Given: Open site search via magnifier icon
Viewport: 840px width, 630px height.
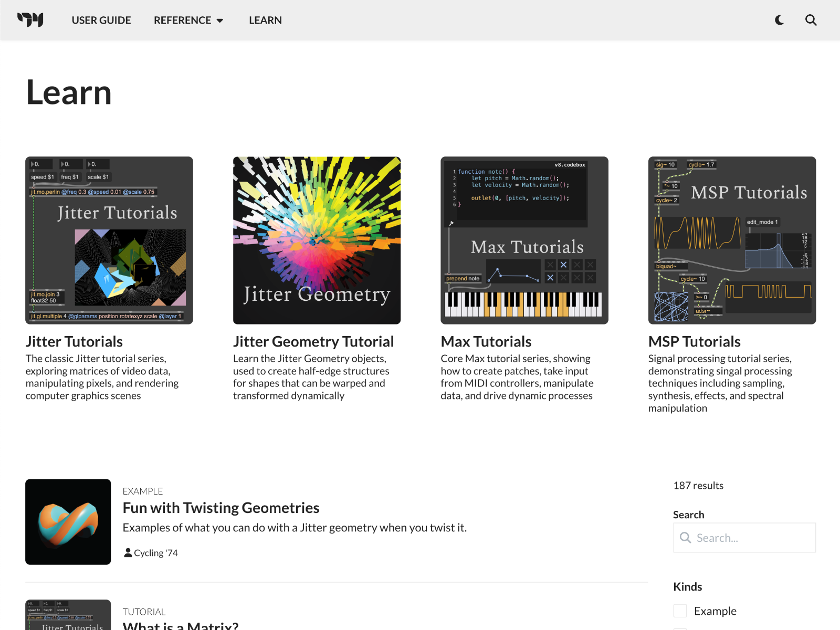Looking at the screenshot, I should point(811,20).
